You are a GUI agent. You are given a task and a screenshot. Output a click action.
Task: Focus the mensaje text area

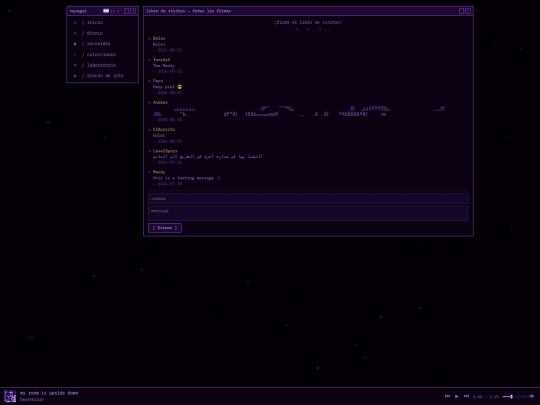(x=308, y=213)
